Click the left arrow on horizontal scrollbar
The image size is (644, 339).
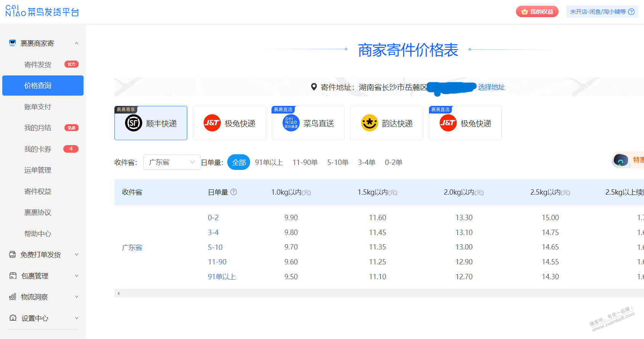119,293
